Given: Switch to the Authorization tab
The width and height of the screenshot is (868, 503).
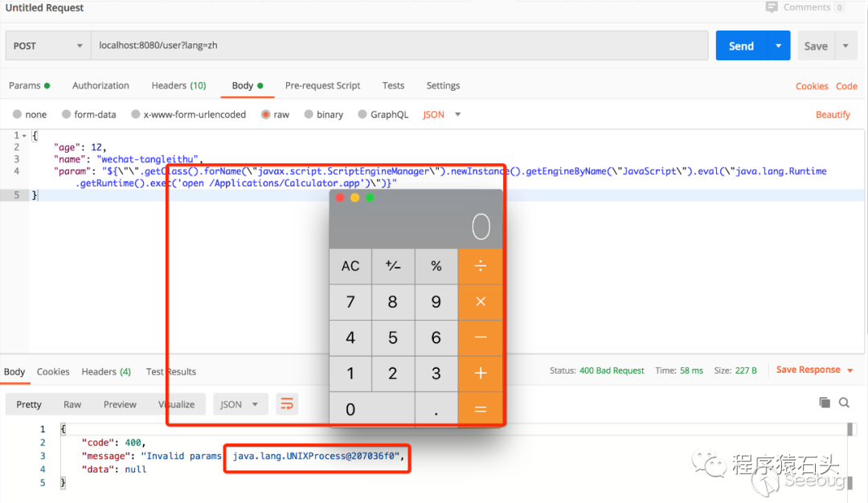Looking at the screenshot, I should [x=100, y=86].
